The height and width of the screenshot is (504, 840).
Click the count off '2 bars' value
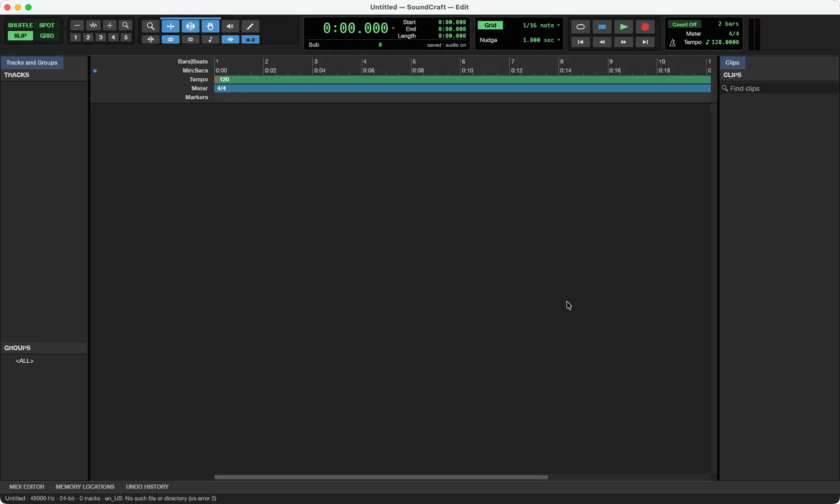pos(728,24)
